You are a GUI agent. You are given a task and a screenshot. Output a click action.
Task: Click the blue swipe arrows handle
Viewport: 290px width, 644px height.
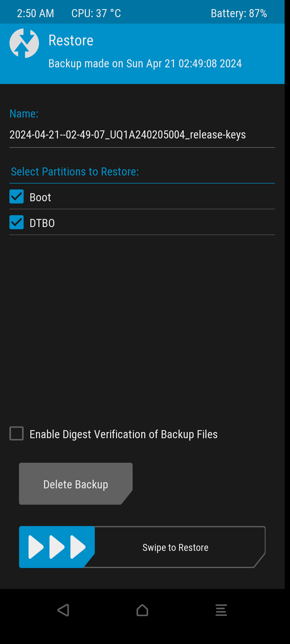pos(57,547)
